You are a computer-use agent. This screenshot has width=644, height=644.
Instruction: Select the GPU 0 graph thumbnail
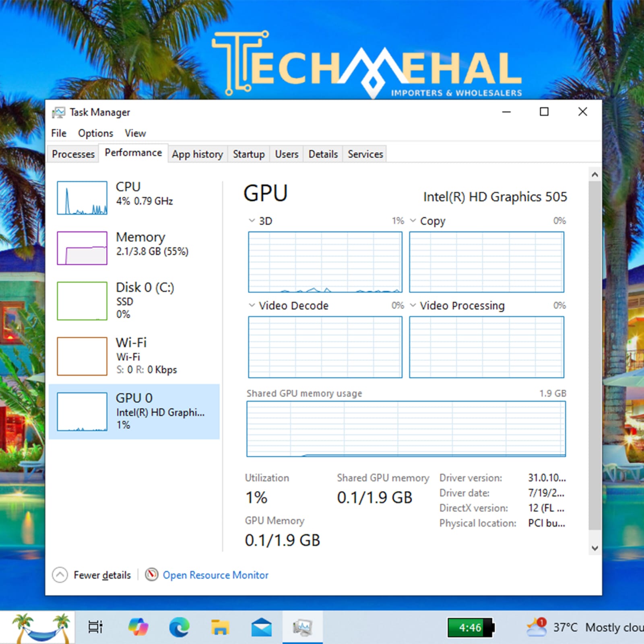82,412
